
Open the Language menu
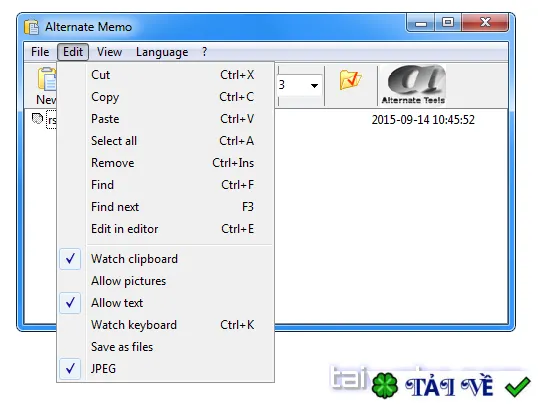(162, 52)
